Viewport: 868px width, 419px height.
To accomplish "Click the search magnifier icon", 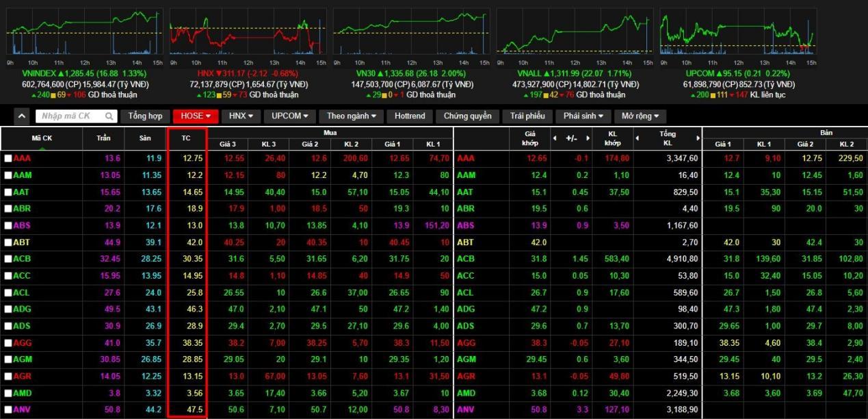I will coord(109,116).
